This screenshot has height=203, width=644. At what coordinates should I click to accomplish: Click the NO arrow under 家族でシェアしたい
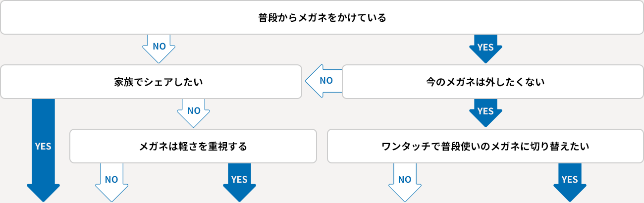pyautogui.click(x=194, y=112)
